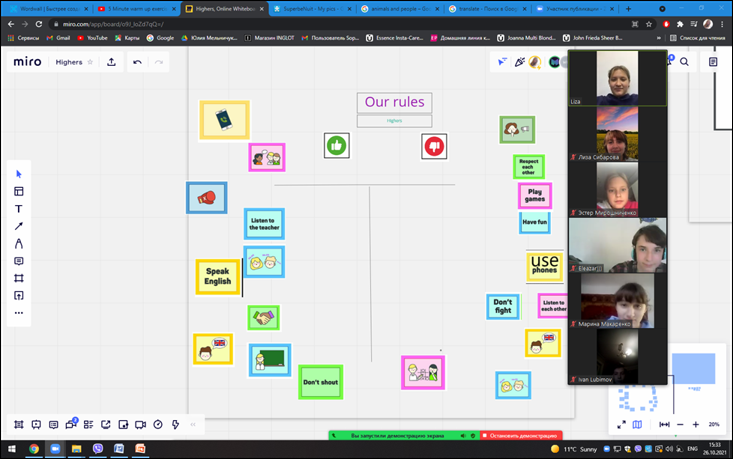Zoom in with the plus button
The width and height of the screenshot is (733, 459).
point(696,424)
